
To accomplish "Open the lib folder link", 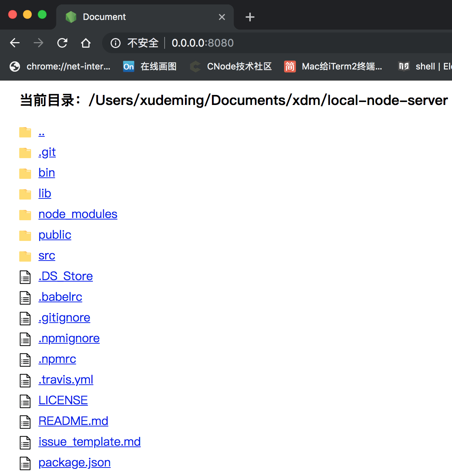I will coord(45,193).
